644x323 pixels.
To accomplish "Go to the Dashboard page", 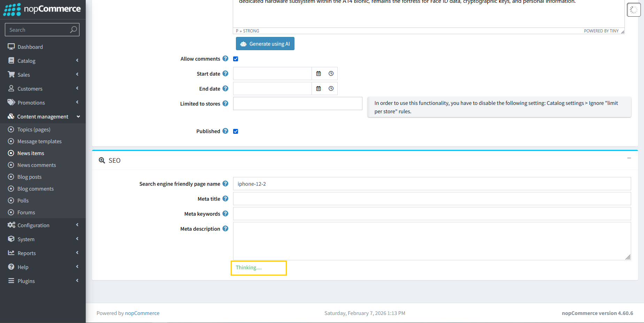I will point(30,47).
